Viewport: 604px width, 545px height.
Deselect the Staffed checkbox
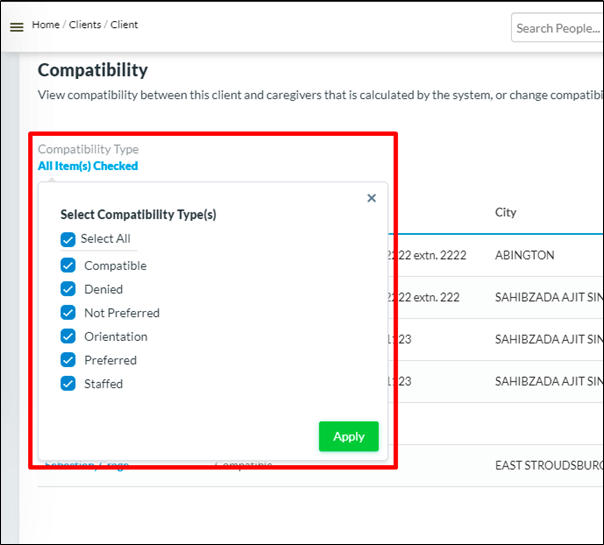68,384
